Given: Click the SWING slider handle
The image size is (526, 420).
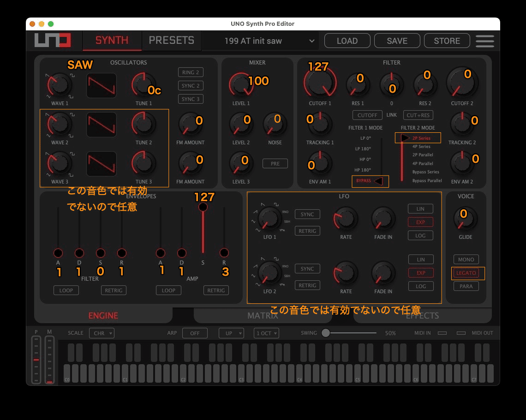Looking at the screenshot, I should [326, 333].
